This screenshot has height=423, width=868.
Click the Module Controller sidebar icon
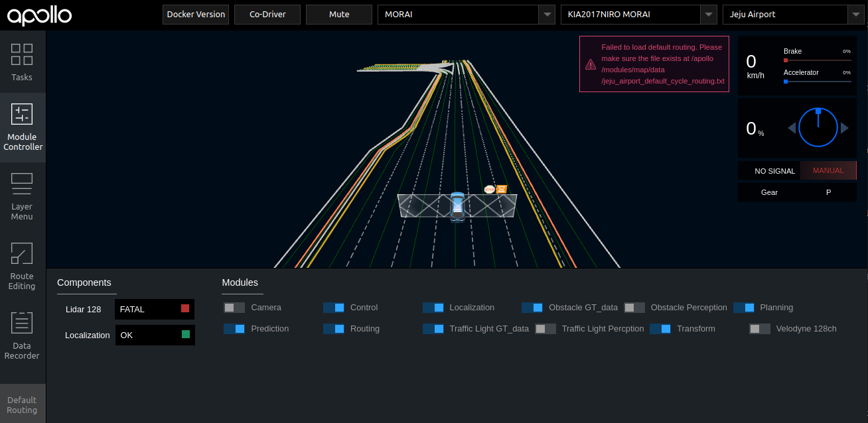(22, 115)
